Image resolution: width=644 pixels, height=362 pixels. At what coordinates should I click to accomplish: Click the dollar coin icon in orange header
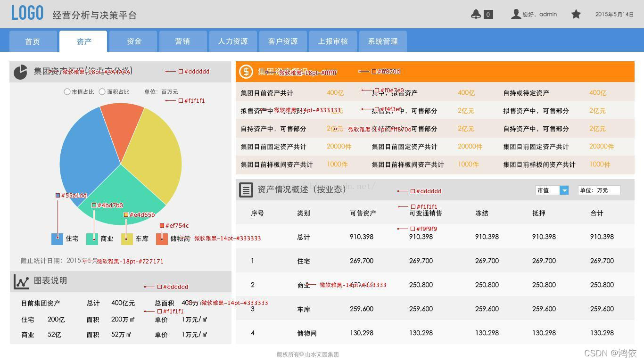[246, 72]
